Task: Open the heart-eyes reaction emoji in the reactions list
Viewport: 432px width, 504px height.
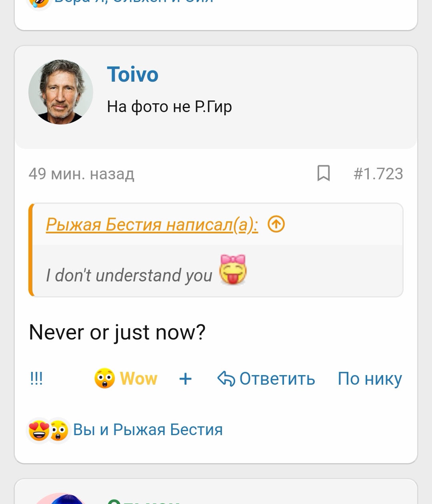Action: pos(39,430)
